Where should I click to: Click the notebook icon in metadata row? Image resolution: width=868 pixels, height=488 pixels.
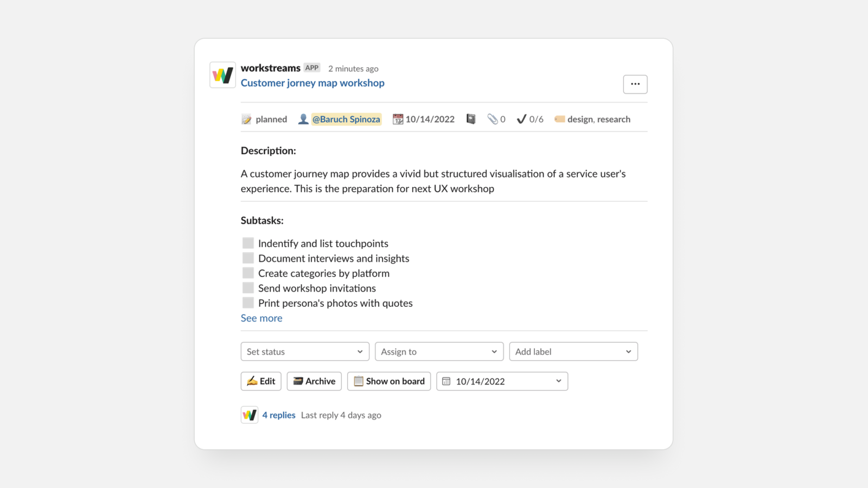(x=471, y=119)
